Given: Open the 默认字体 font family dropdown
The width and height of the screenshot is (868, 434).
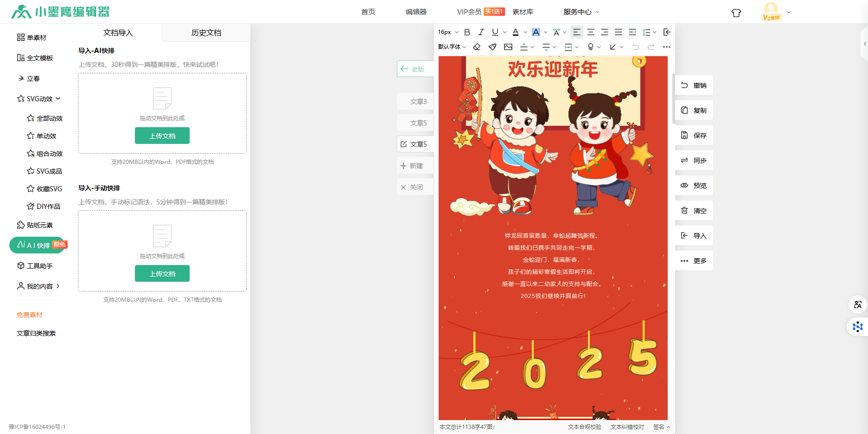Looking at the screenshot, I should (x=452, y=47).
